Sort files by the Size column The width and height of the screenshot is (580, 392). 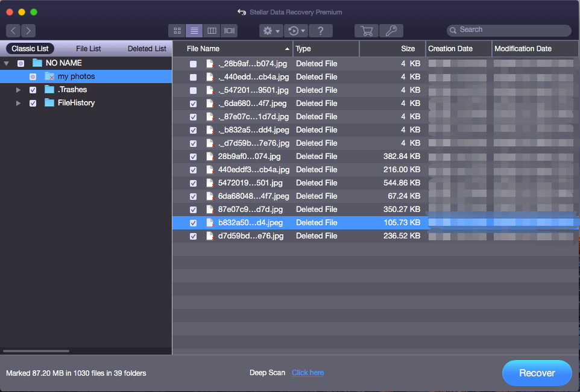point(392,49)
